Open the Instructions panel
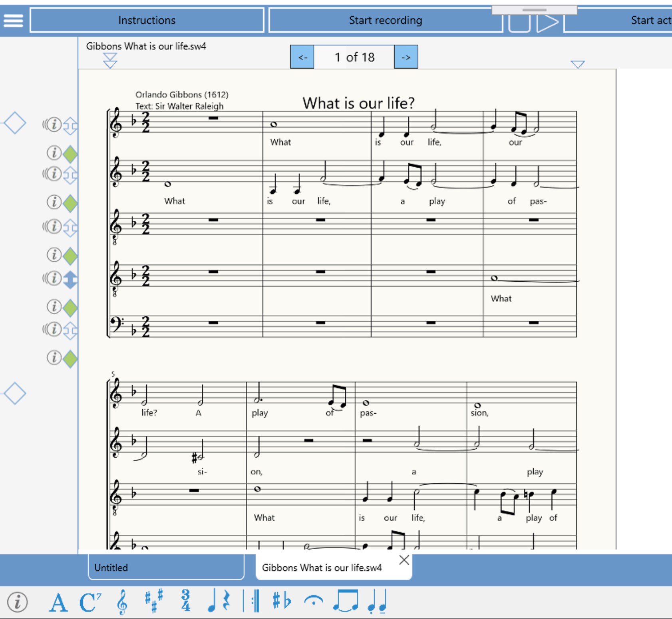This screenshot has width=672, height=619. point(147,20)
